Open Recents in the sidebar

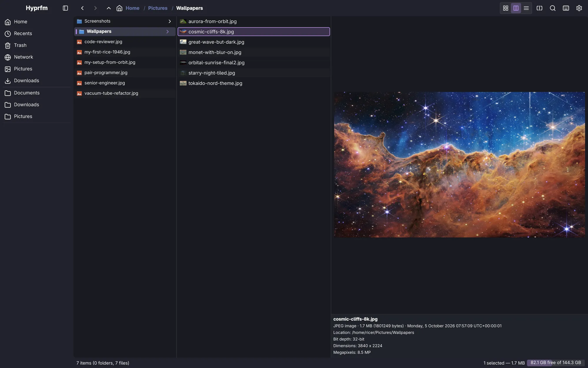click(37, 34)
